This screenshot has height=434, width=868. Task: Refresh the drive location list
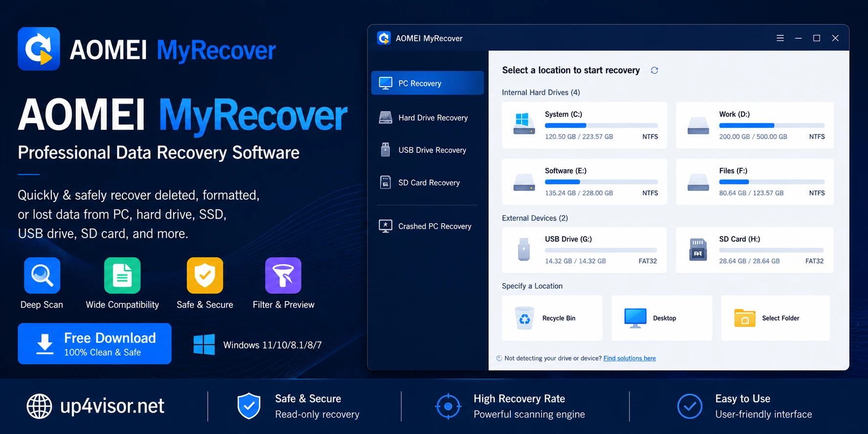click(x=654, y=70)
